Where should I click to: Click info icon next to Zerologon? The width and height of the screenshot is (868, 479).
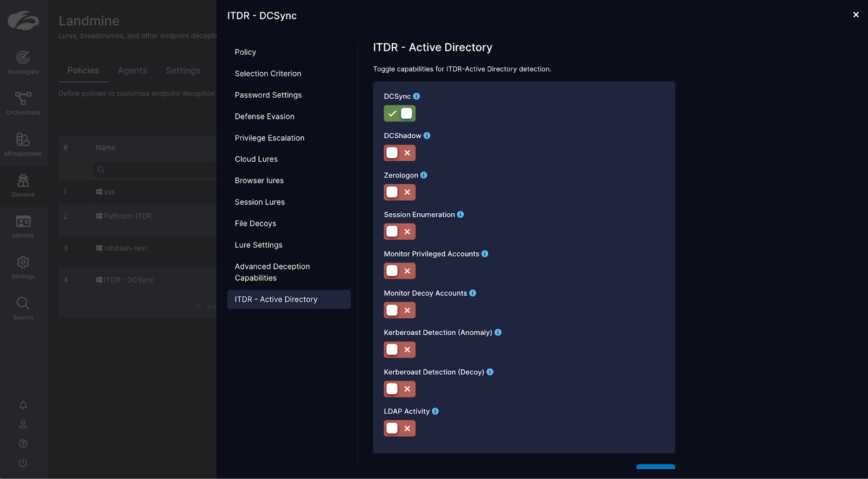pos(424,175)
